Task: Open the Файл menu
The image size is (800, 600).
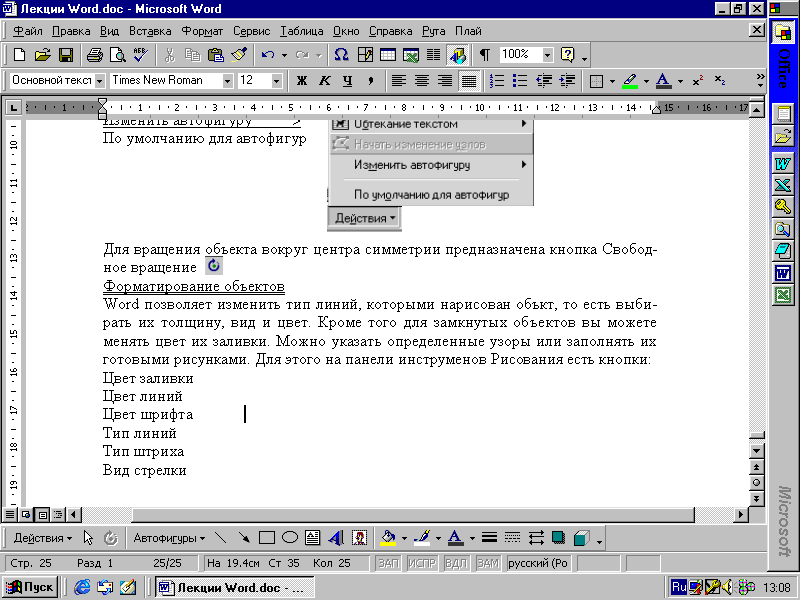Action: [x=28, y=31]
